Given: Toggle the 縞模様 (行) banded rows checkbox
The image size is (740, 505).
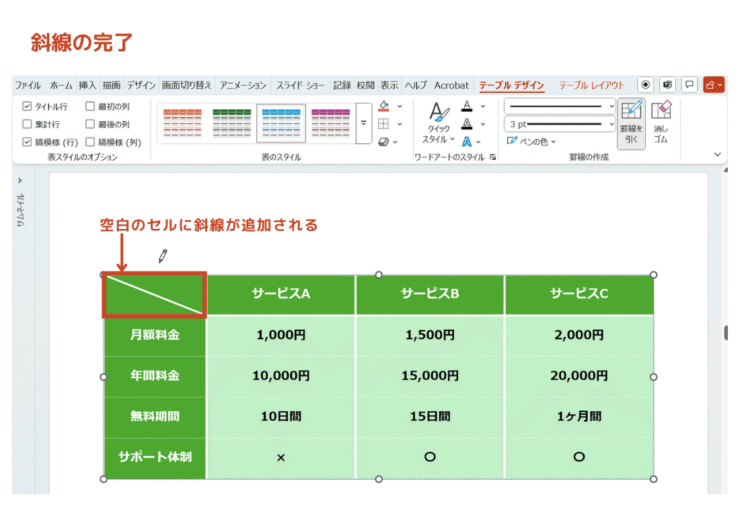Looking at the screenshot, I should 27,142.
